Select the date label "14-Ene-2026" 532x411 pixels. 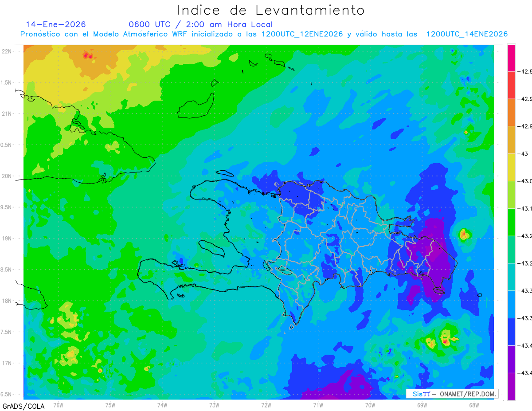point(56,24)
